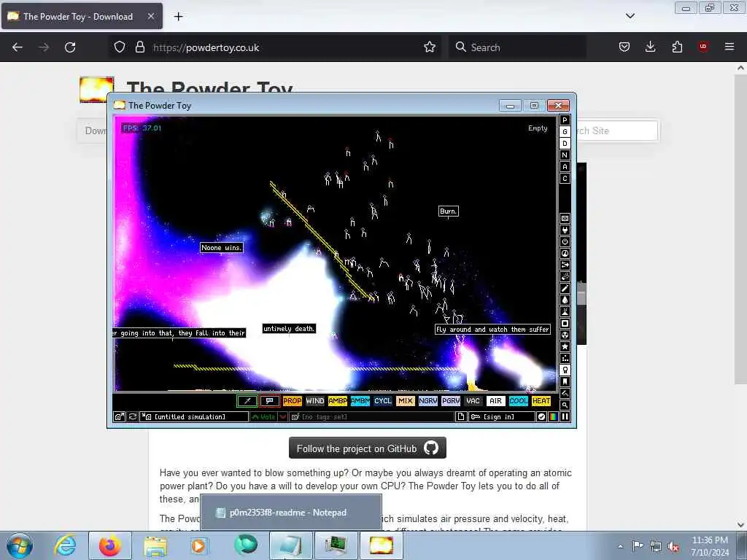
Task: Select the Tools section icon
Action: point(565,370)
